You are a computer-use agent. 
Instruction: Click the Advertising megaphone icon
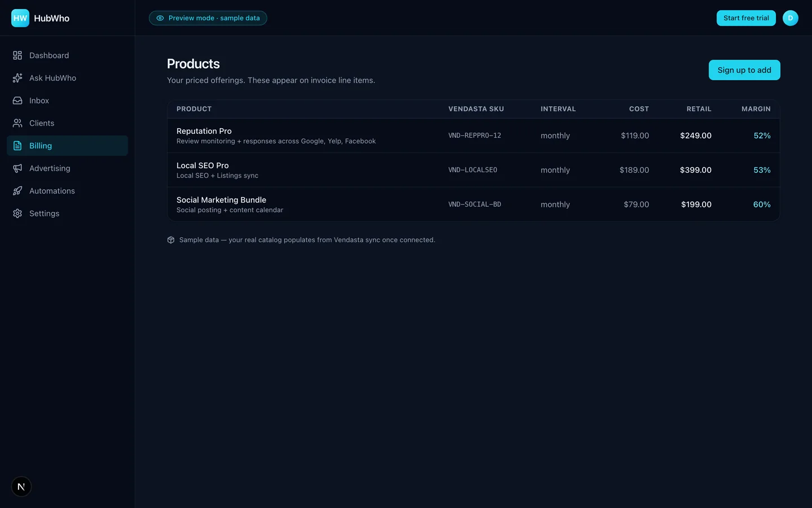click(17, 168)
